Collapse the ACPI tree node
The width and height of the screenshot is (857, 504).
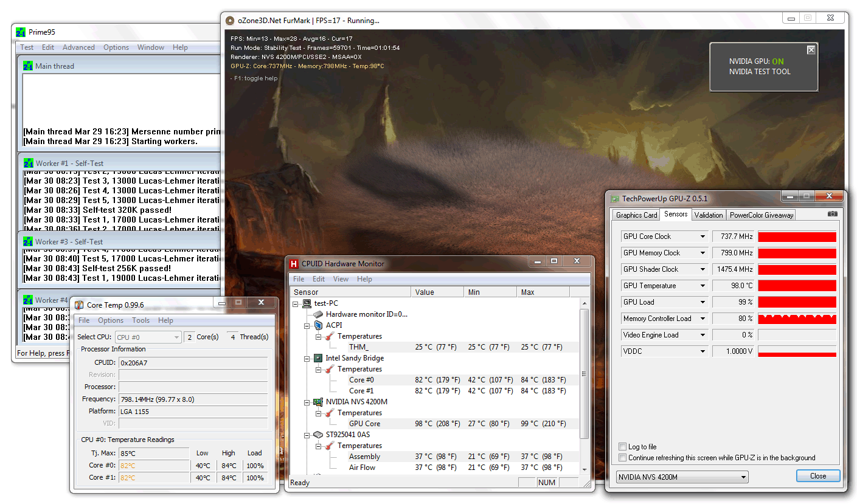click(307, 325)
